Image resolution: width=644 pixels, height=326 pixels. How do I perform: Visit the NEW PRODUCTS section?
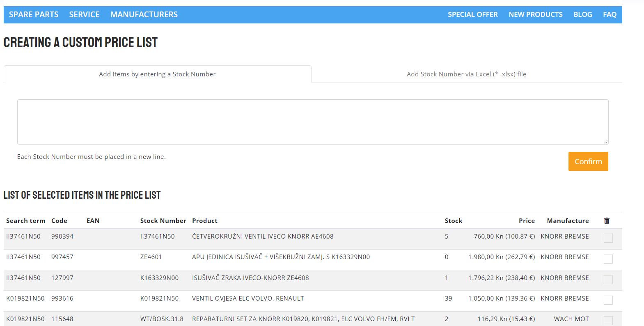click(536, 14)
